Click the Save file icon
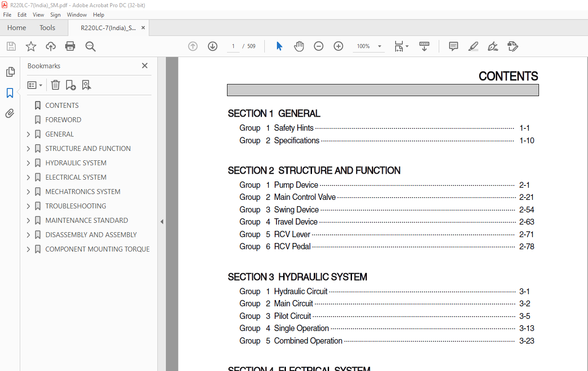This screenshot has height=371, width=588. tap(11, 46)
